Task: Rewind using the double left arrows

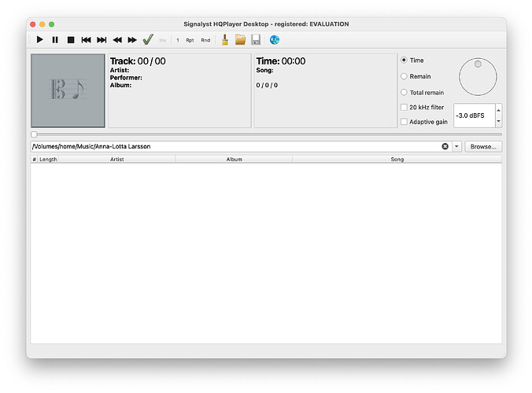Action: click(x=117, y=40)
